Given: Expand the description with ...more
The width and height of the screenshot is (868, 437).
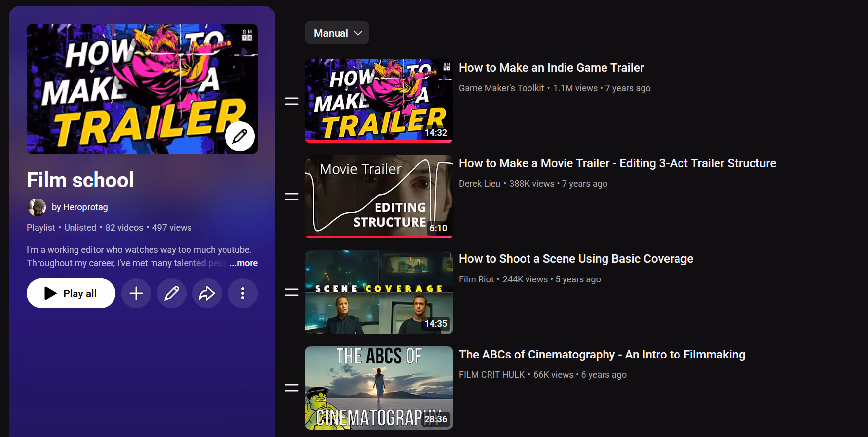Looking at the screenshot, I should [243, 263].
